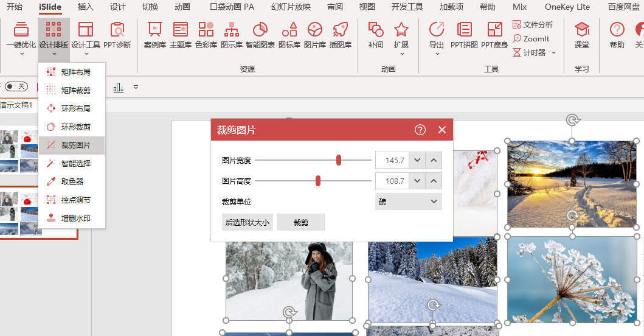Select 矩阵裁剪 matrix crop from menu
The width and height of the screenshot is (644, 336).
click(x=72, y=90)
